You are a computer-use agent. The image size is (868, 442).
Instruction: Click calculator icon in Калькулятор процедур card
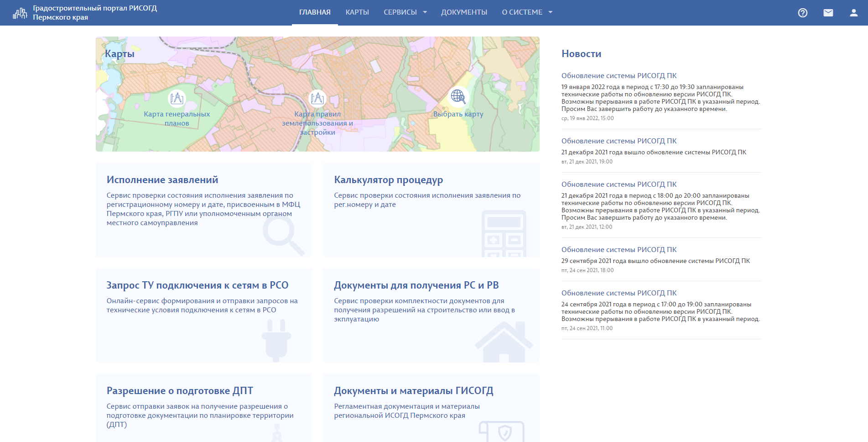[504, 234]
